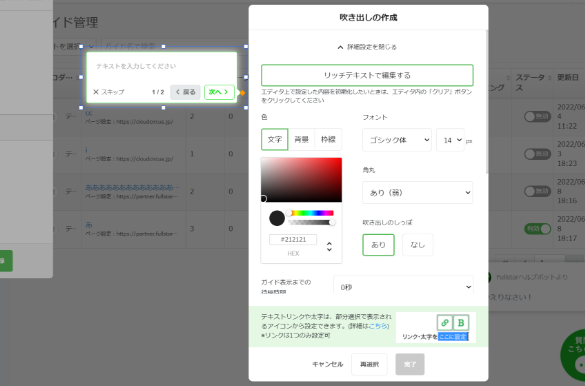Select the 文字 color tab
Image resolution: width=585 pixels, height=386 pixels.
coord(275,139)
